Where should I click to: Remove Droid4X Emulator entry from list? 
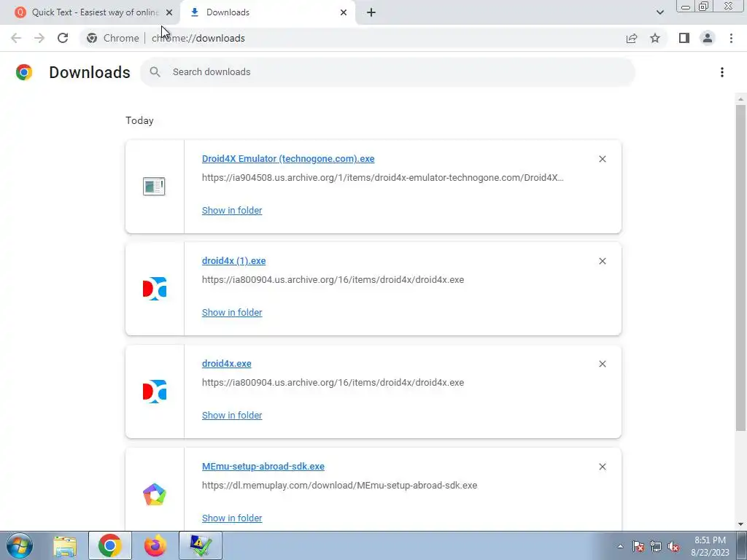click(602, 159)
